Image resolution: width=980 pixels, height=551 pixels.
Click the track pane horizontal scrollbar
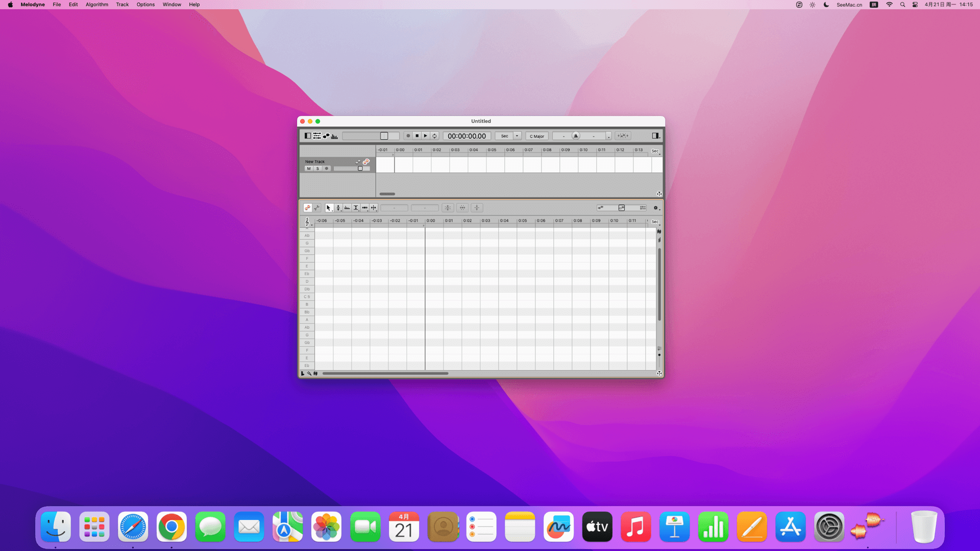387,194
